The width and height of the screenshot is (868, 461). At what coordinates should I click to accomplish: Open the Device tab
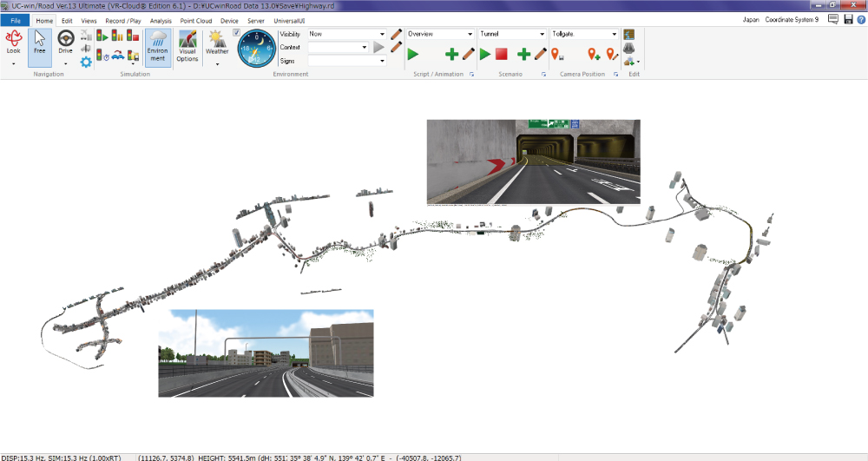click(229, 21)
